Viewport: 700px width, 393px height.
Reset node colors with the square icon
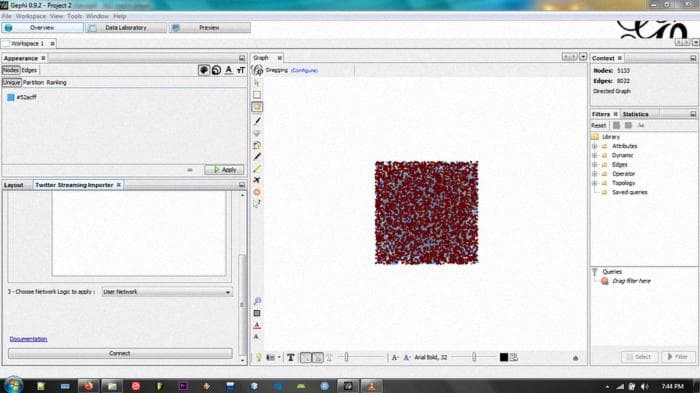coord(257,314)
